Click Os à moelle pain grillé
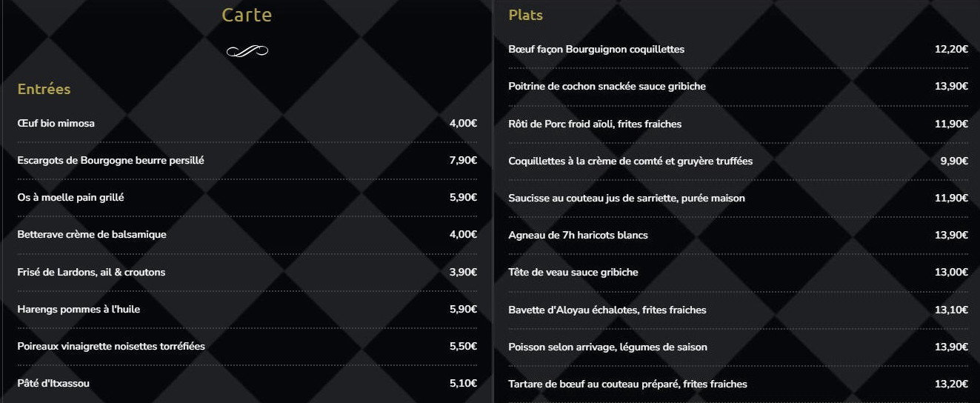Screen dimensions: 980x403 click(70, 197)
